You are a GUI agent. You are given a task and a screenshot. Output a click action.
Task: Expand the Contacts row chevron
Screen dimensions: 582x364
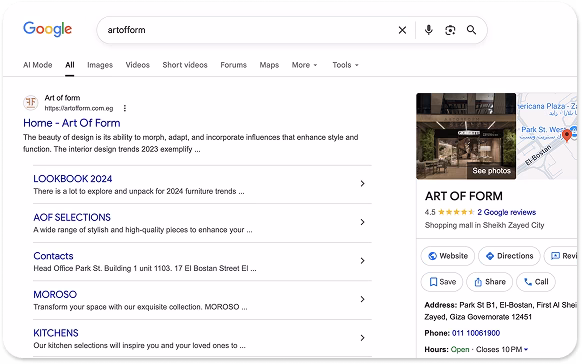pos(363,261)
